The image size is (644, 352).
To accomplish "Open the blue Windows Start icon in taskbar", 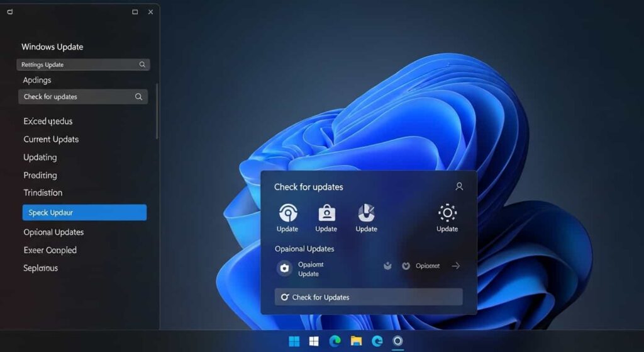I will [294, 341].
